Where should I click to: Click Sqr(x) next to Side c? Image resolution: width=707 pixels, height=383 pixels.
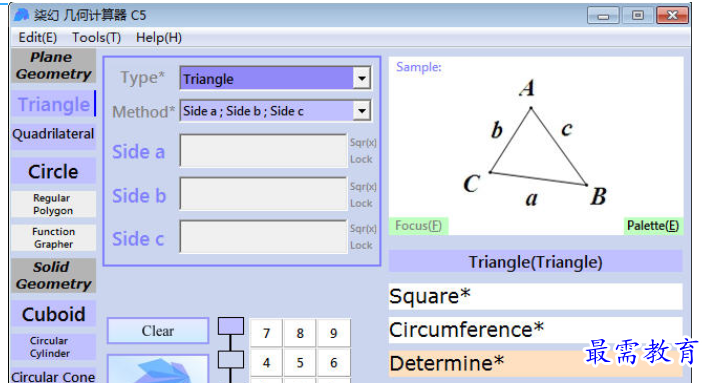(x=363, y=229)
